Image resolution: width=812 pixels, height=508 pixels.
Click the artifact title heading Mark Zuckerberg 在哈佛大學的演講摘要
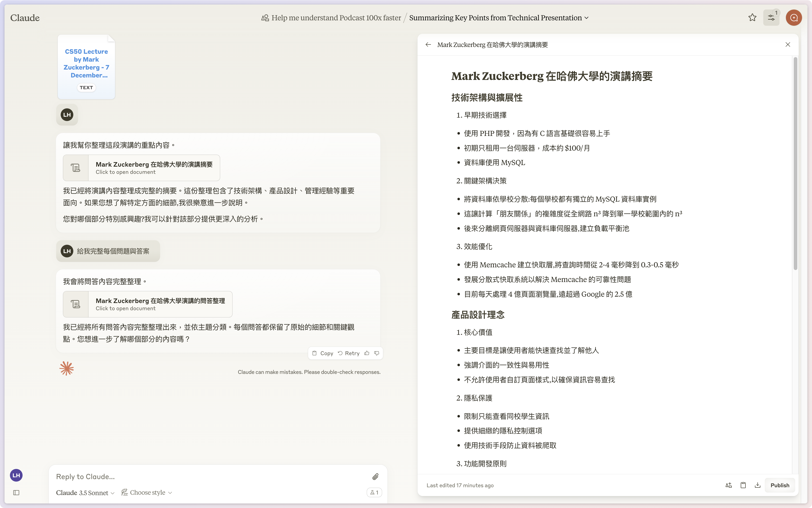click(x=552, y=76)
